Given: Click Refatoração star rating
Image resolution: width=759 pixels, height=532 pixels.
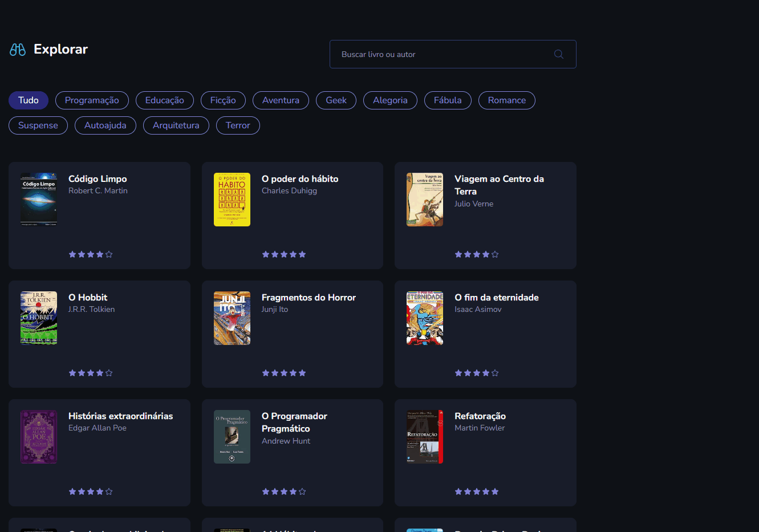Looking at the screenshot, I should tap(477, 492).
